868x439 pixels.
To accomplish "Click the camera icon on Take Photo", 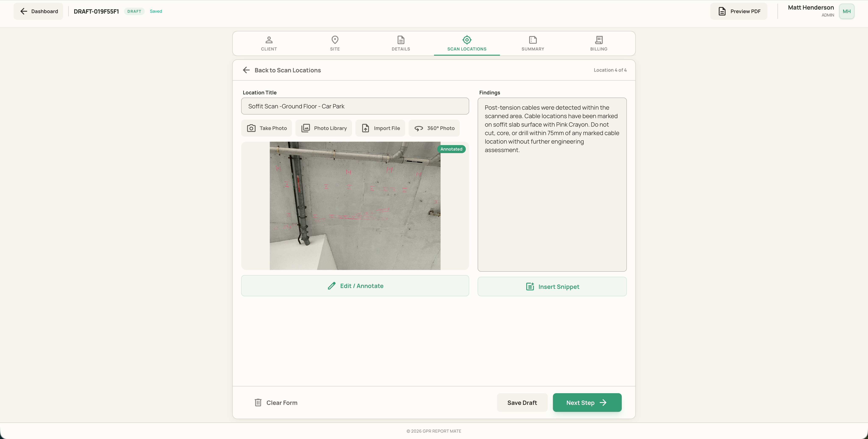I will [x=251, y=128].
